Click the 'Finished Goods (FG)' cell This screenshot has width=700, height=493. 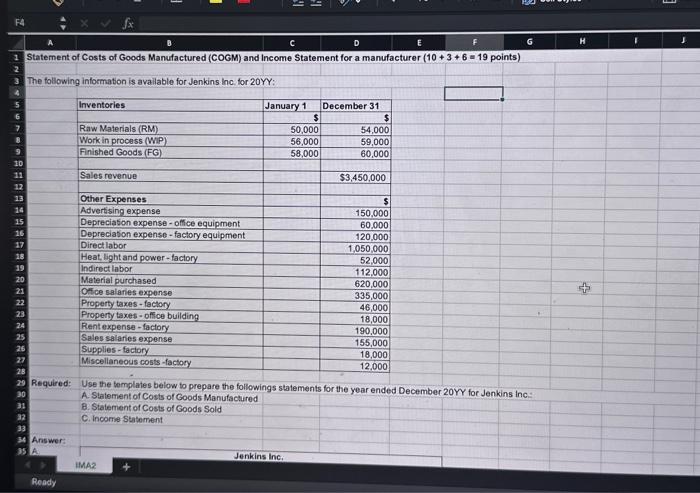tap(171, 152)
